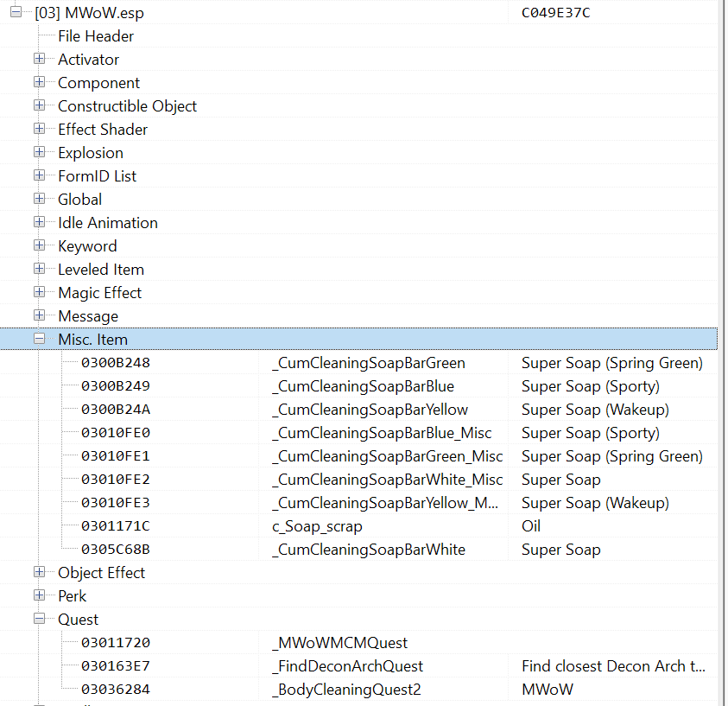Select record 0301171C
Screen dimensions: 728x706
[116, 525]
